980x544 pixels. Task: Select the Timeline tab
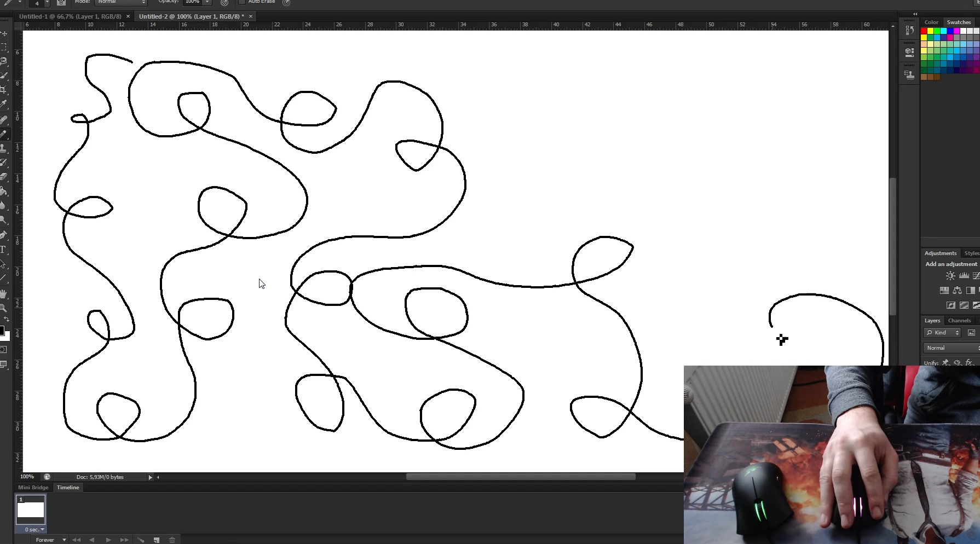[x=68, y=488]
